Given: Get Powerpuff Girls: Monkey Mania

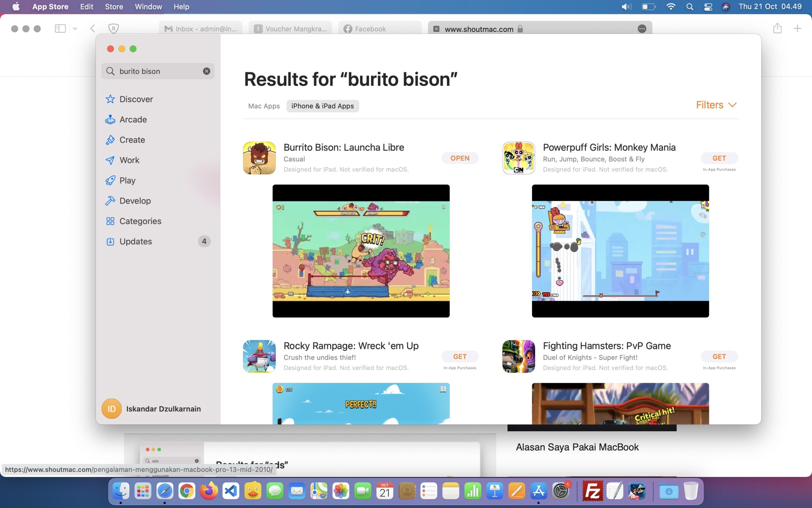Looking at the screenshot, I should tap(719, 158).
